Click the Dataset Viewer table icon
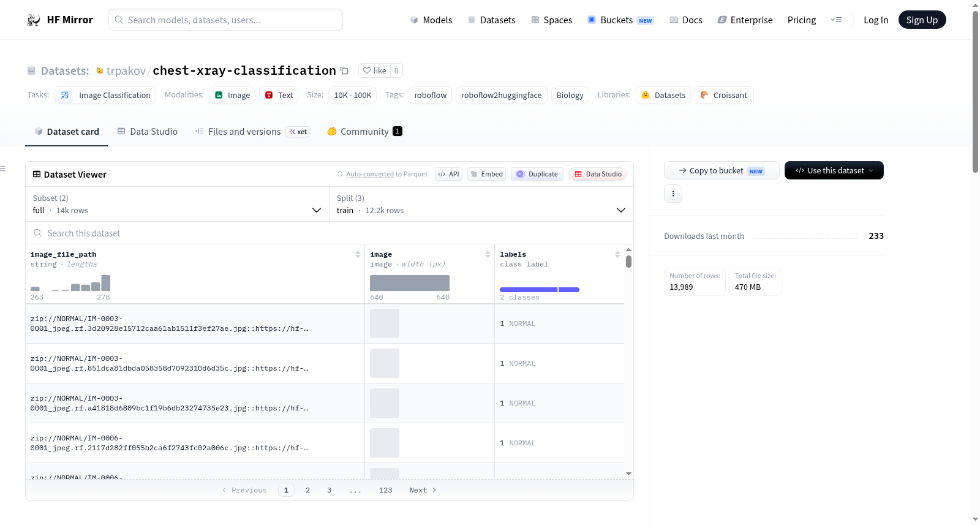 click(37, 175)
